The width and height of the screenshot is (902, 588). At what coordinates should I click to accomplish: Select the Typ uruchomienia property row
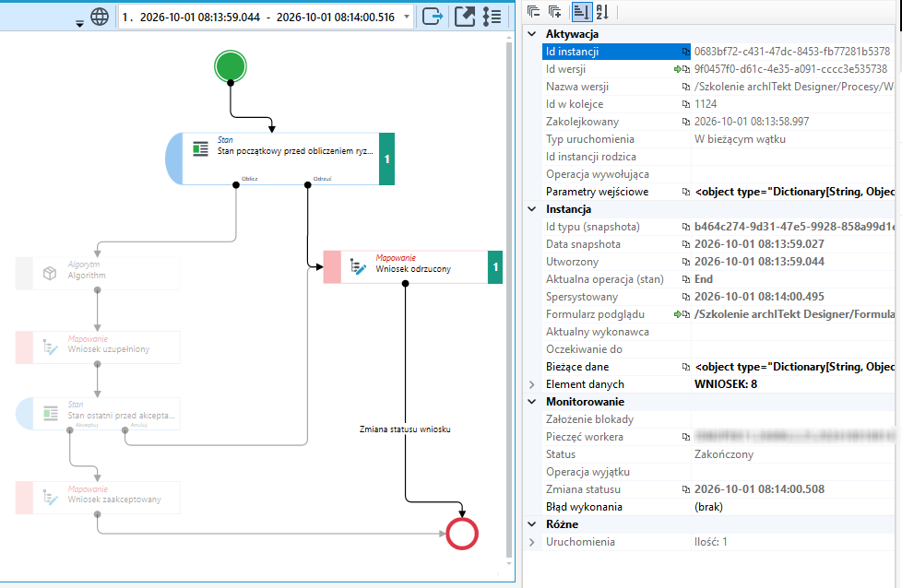click(718, 139)
